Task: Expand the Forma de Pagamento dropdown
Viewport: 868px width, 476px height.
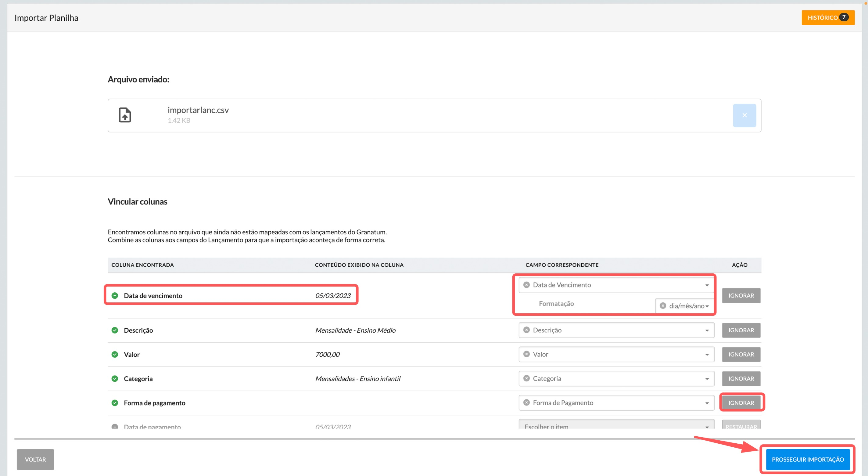Action: 707,403
